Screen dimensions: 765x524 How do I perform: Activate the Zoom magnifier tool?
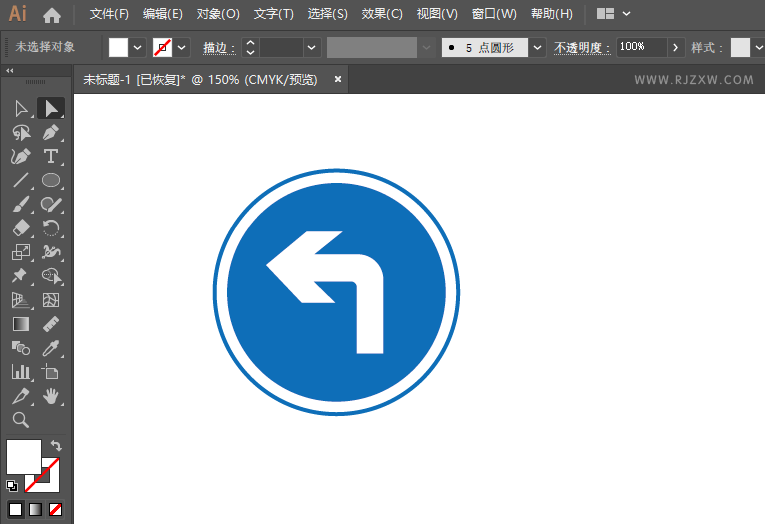coord(20,420)
